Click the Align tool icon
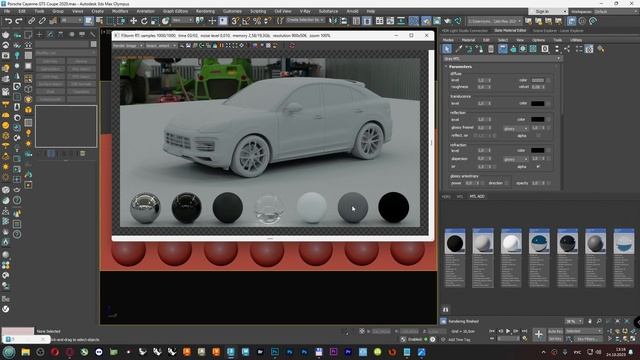The image size is (640, 360). tap(344, 21)
